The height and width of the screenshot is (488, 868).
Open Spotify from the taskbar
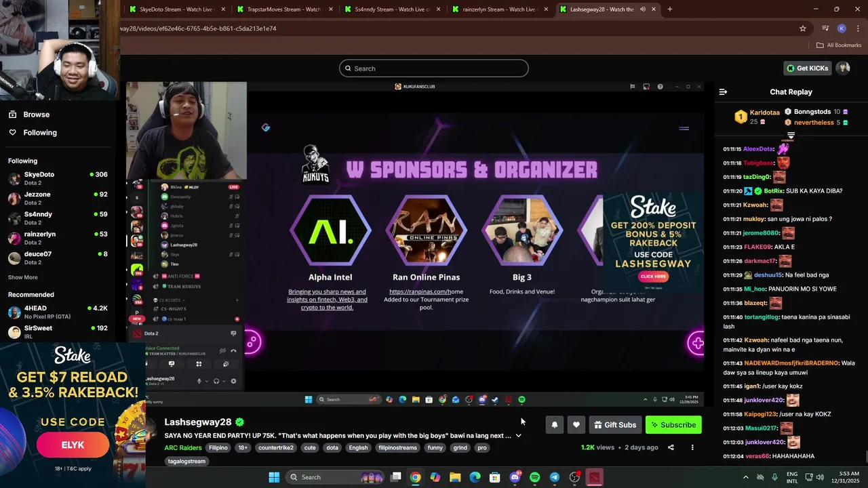tap(534, 477)
